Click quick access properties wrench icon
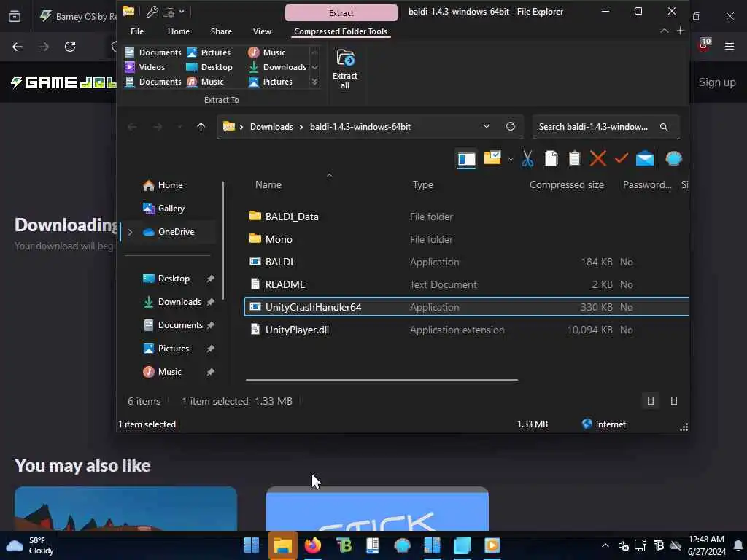747x560 pixels. (x=152, y=12)
